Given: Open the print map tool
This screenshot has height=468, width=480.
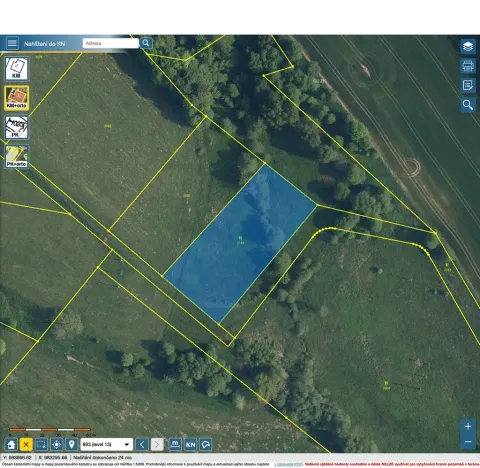Looking at the screenshot, I should click(x=468, y=66).
